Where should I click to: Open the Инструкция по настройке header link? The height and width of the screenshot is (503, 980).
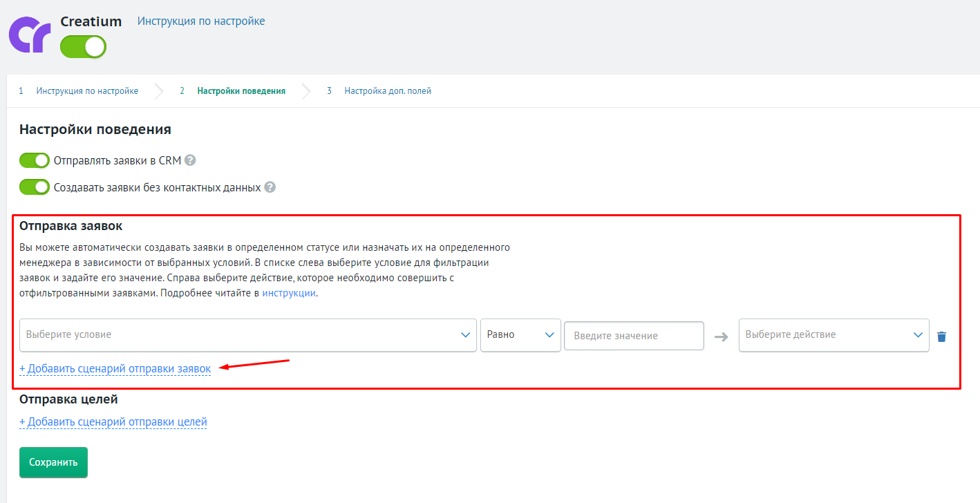(201, 21)
